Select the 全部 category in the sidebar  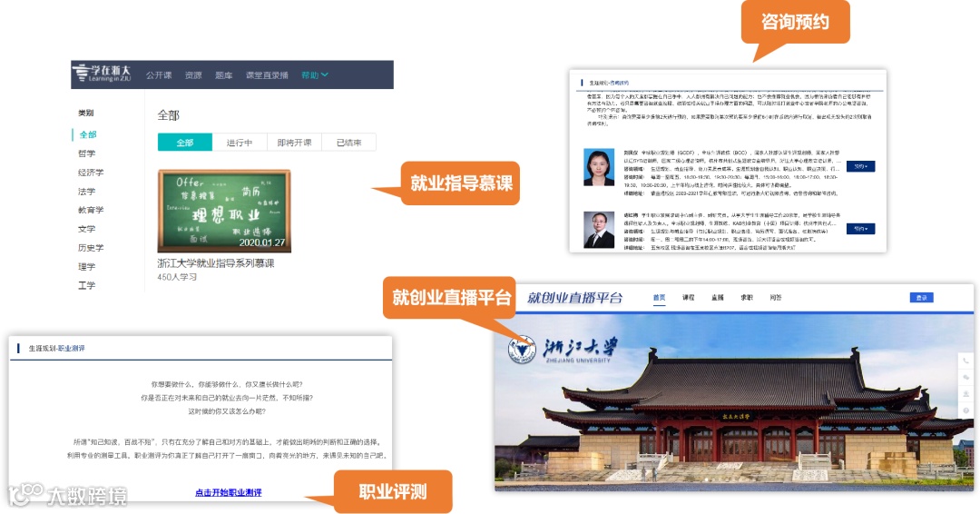point(87,134)
